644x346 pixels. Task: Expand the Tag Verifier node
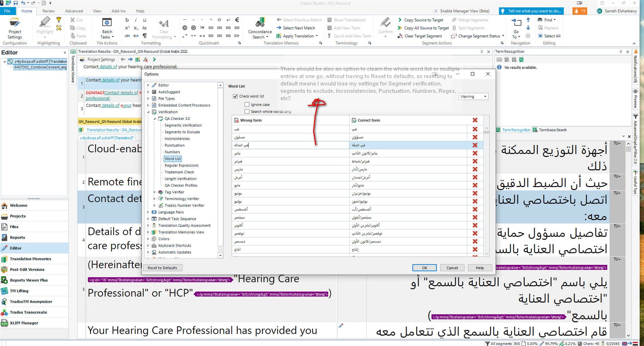click(154, 192)
